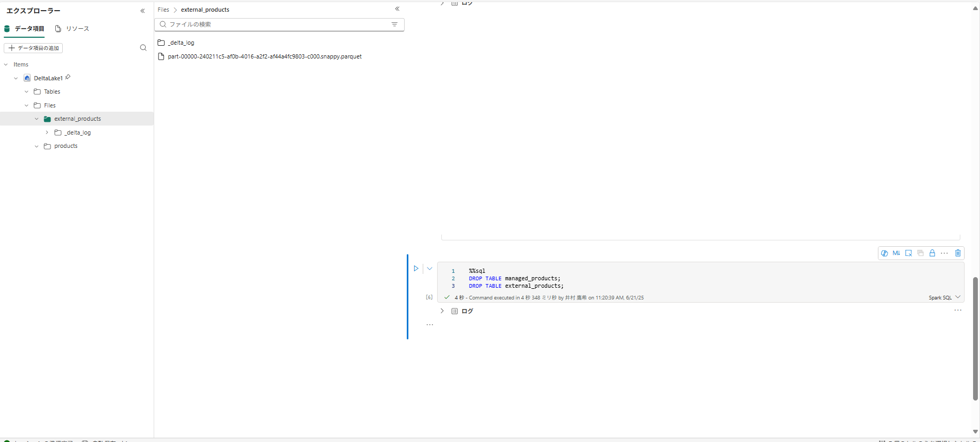
Task: Click code line DROP TABLE external_products
Action: point(516,286)
